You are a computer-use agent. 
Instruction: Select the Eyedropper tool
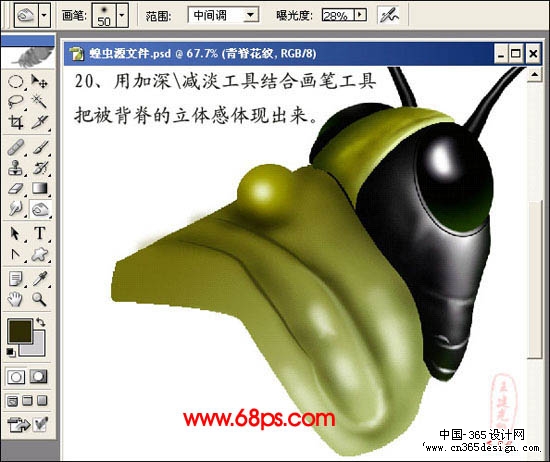coord(40,279)
